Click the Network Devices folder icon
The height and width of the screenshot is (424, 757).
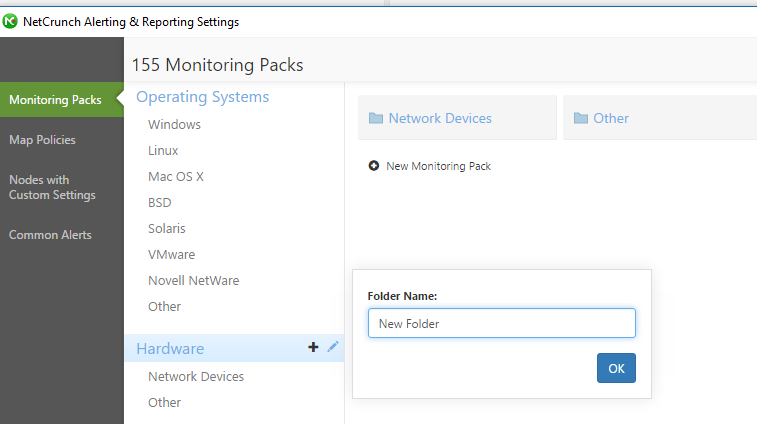pos(376,118)
